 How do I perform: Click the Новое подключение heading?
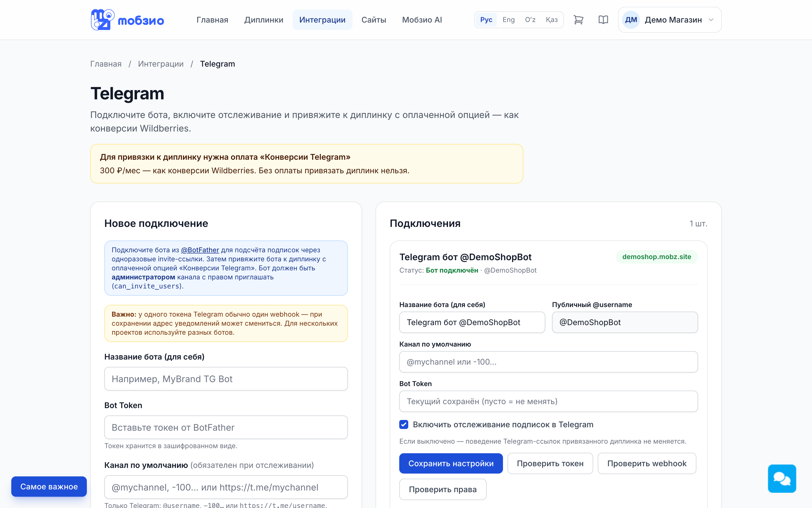tap(156, 224)
